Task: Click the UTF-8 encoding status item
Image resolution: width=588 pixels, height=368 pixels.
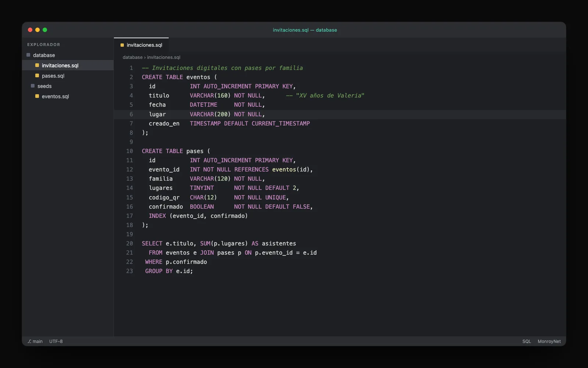Action: click(x=56, y=342)
